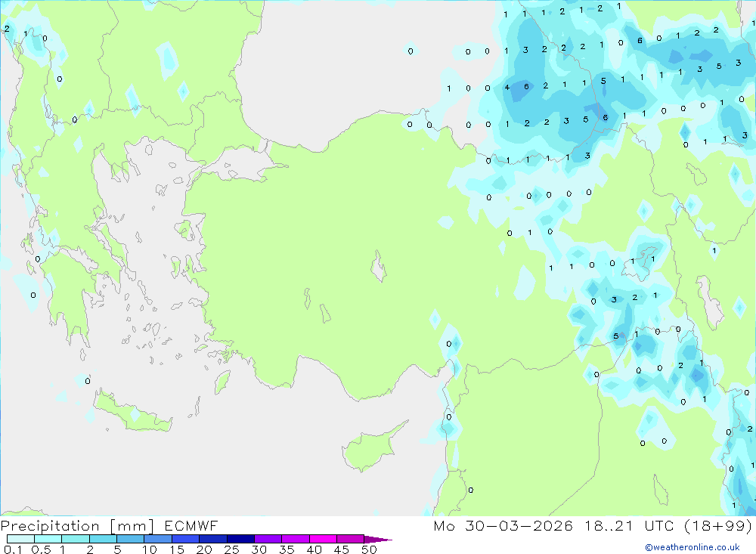The width and height of the screenshot is (756, 554).
Task: Click the '50' legend scale label
Action: coord(369,549)
